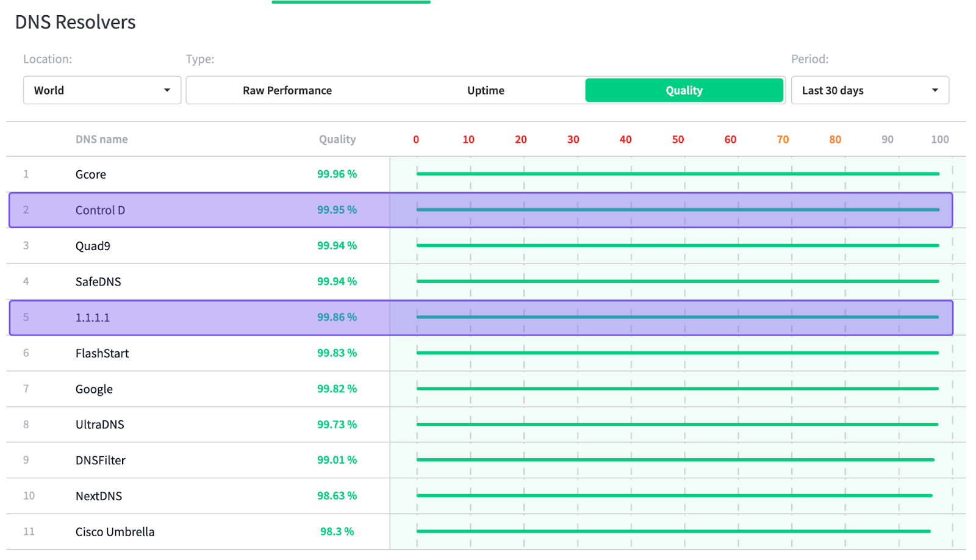
Task: Click the 99.86 % quality value
Action: click(x=337, y=317)
